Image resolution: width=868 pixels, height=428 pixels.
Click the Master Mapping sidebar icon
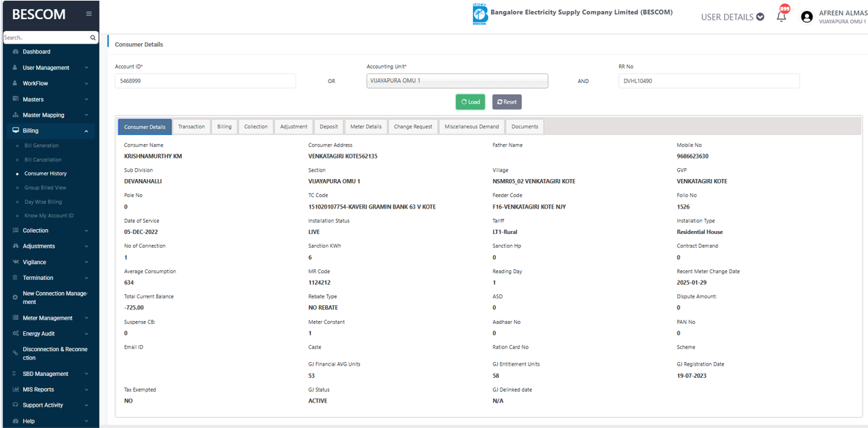15,115
